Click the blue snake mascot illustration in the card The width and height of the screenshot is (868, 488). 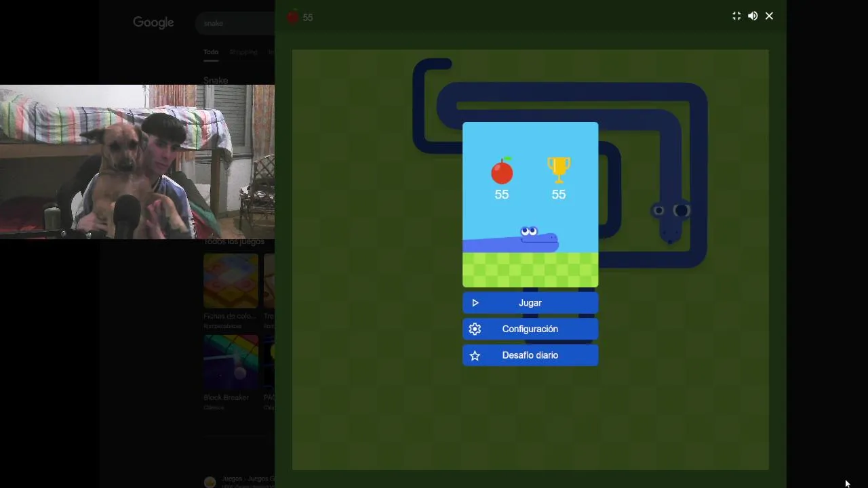pyautogui.click(x=511, y=239)
